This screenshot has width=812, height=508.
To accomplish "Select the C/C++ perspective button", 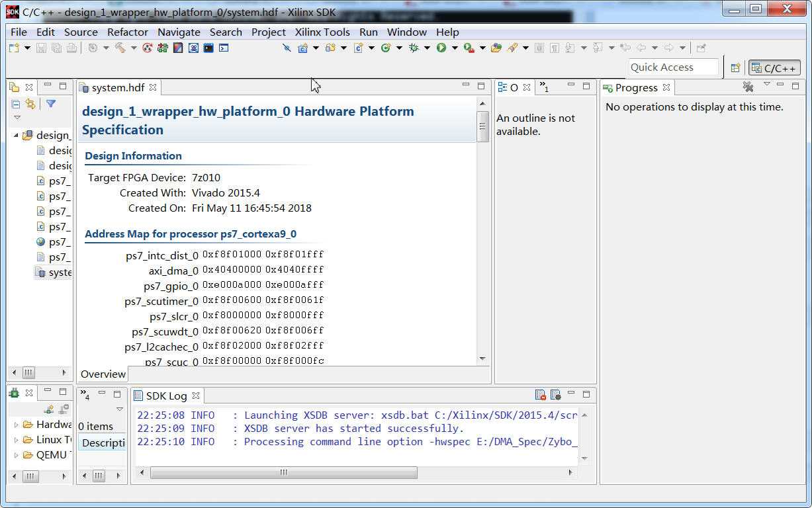I will point(774,67).
